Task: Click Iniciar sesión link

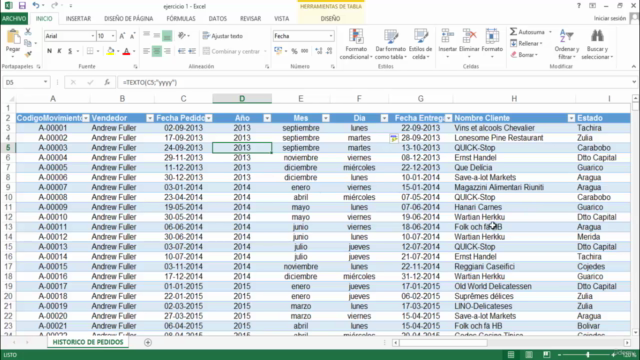Action: click(x=610, y=18)
